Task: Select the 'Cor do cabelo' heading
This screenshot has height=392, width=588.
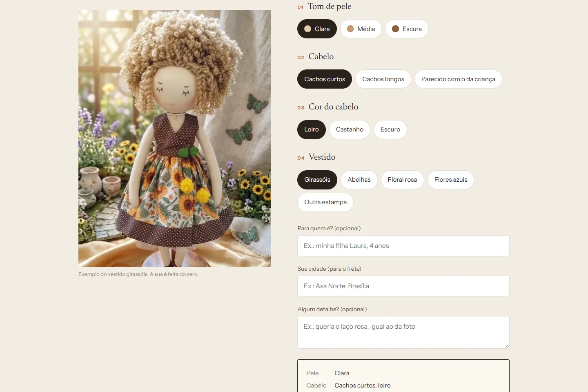Action: 333,107
